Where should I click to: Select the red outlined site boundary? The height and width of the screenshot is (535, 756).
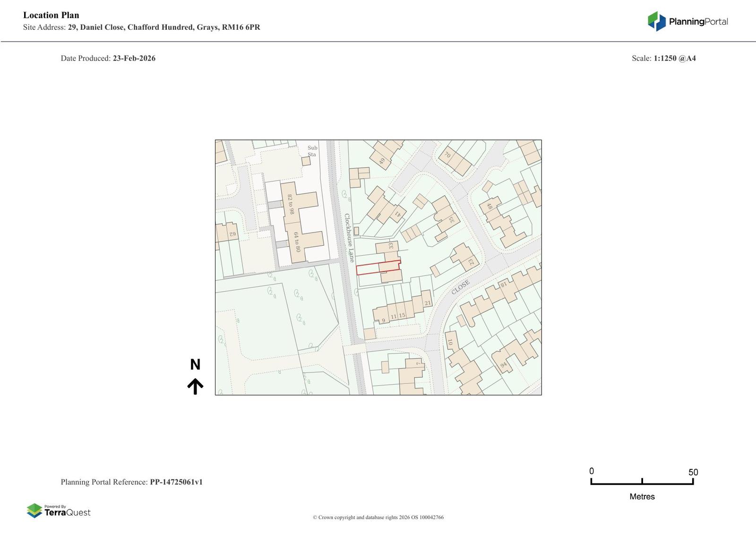(x=378, y=267)
